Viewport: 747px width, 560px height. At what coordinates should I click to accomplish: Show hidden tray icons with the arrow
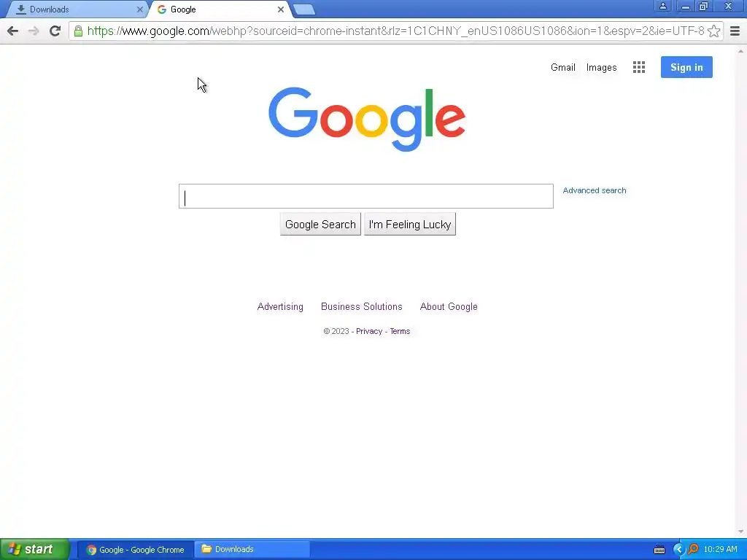click(678, 549)
